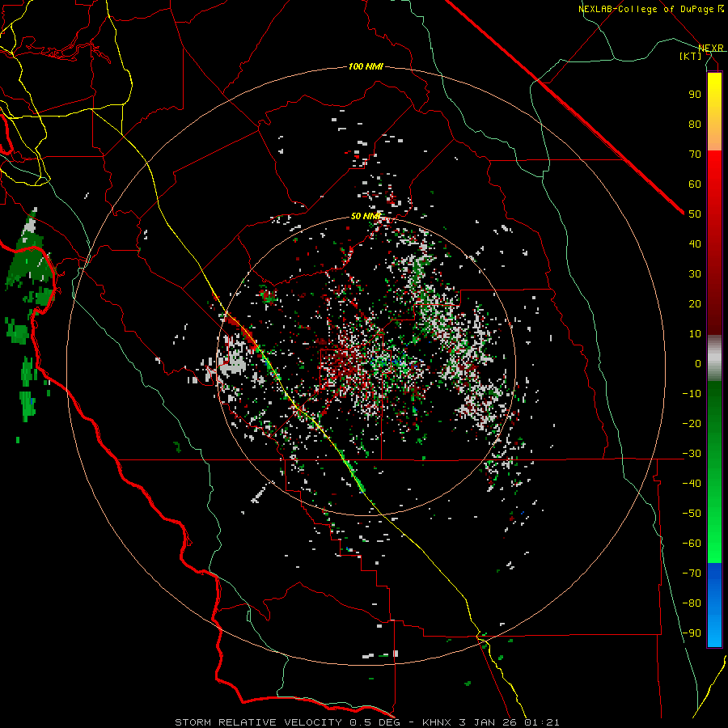Image resolution: width=728 pixels, height=728 pixels.
Task: Click the 70 value on velocity scale
Action: pos(695,154)
